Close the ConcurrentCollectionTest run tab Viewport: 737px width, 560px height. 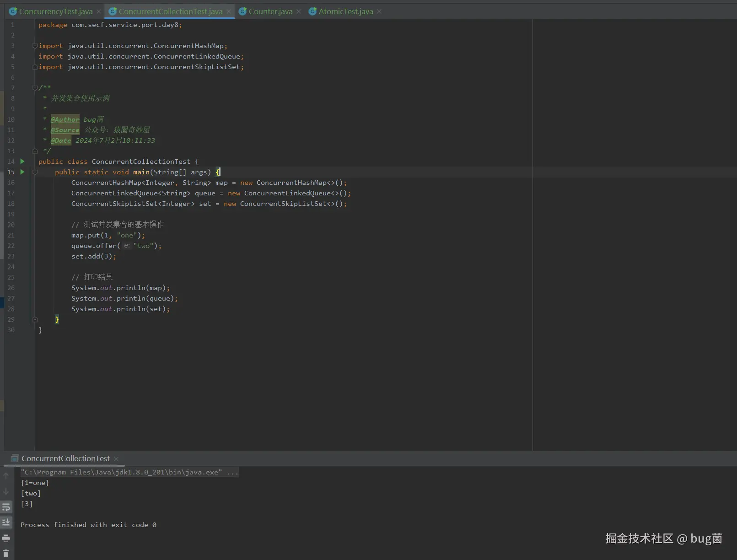[x=116, y=458]
